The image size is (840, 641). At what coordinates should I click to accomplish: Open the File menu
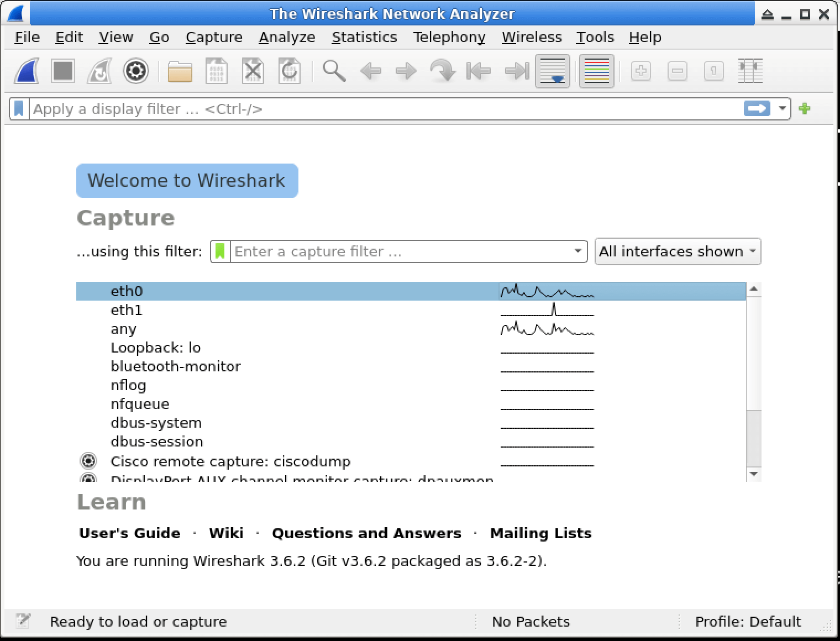pos(27,37)
